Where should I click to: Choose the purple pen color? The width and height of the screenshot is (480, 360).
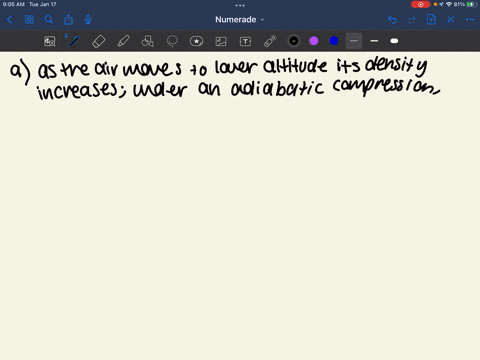(314, 41)
